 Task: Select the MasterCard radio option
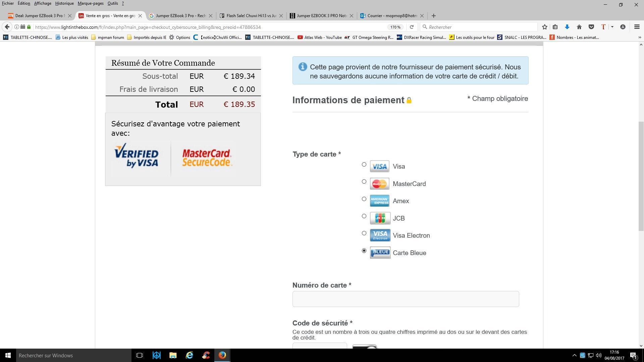(364, 182)
